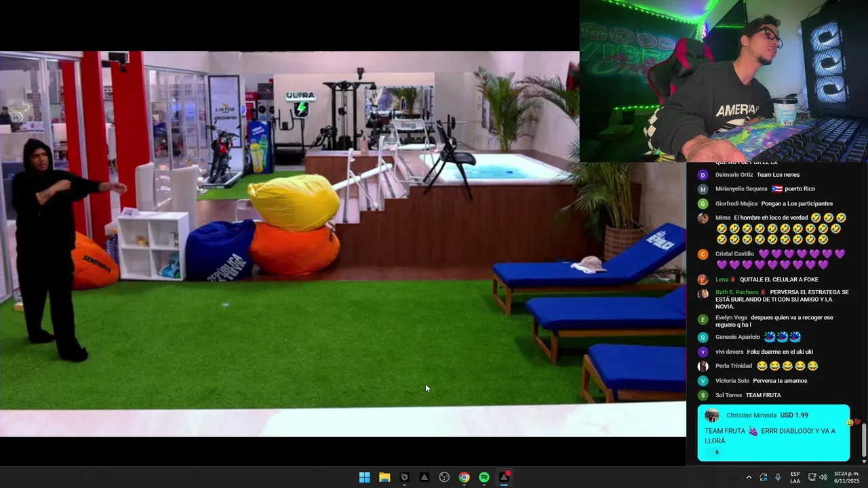
Task: Show hidden system tray icons
Action: 749,477
